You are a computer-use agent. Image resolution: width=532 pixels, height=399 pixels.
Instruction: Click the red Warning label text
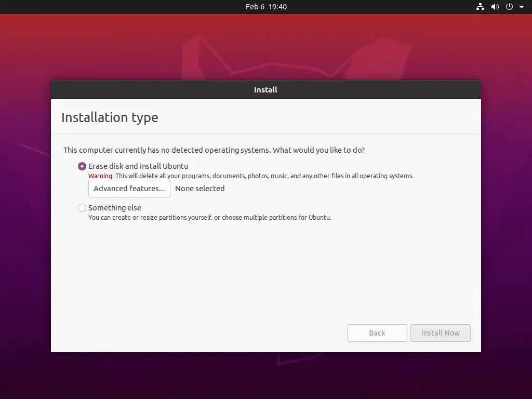click(101, 176)
